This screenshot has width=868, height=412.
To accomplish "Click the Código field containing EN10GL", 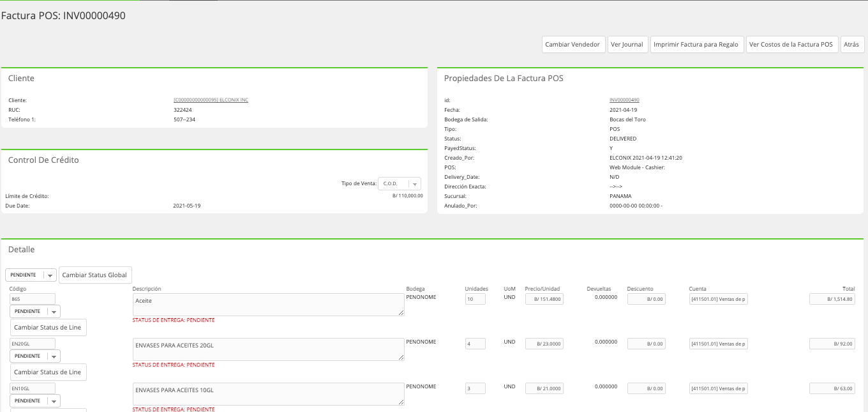I will point(33,388).
